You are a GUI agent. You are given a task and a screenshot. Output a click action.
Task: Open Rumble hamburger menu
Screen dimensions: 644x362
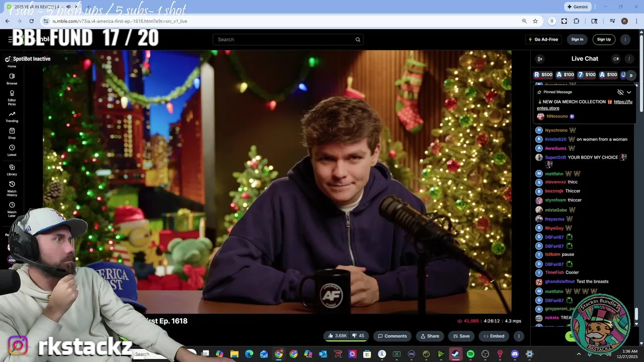click(x=10, y=39)
